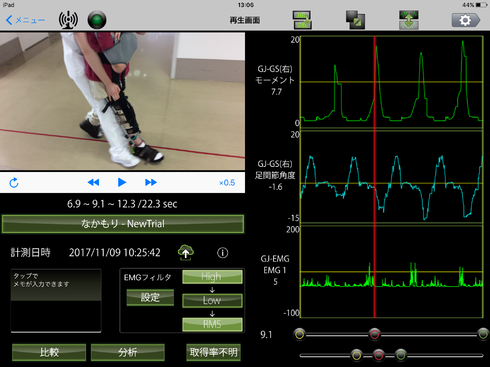Open the graph label switch icon
Viewport: 490px width, 367px height.
click(x=302, y=20)
